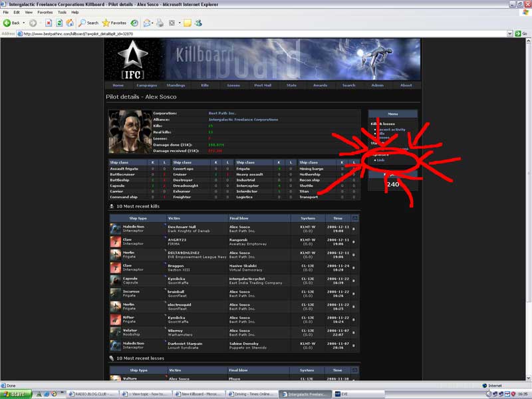Click the Capsule ship icon in the kills table
Viewport: 532px width, 399px height.
point(116,280)
